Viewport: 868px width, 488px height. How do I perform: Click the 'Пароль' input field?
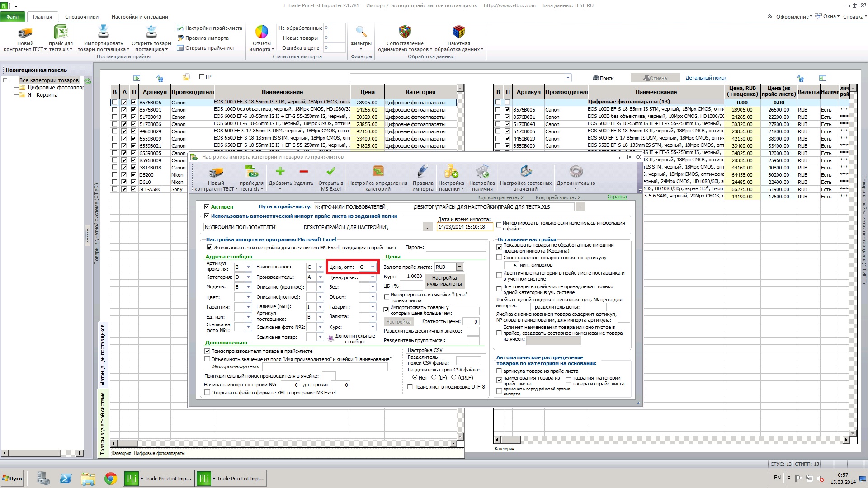pyautogui.click(x=456, y=247)
